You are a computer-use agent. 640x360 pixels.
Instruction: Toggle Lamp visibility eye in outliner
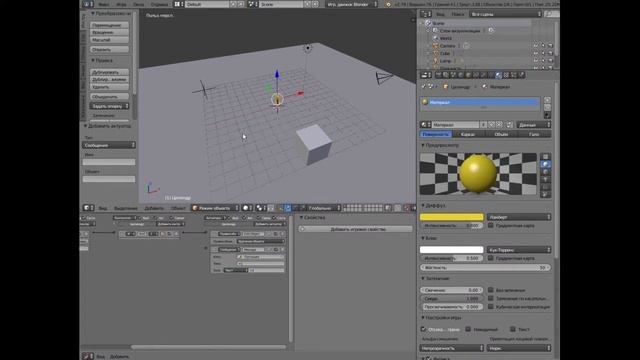click(x=536, y=61)
